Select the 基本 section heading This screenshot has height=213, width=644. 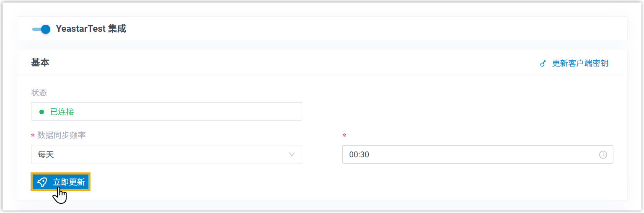(x=40, y=62)
